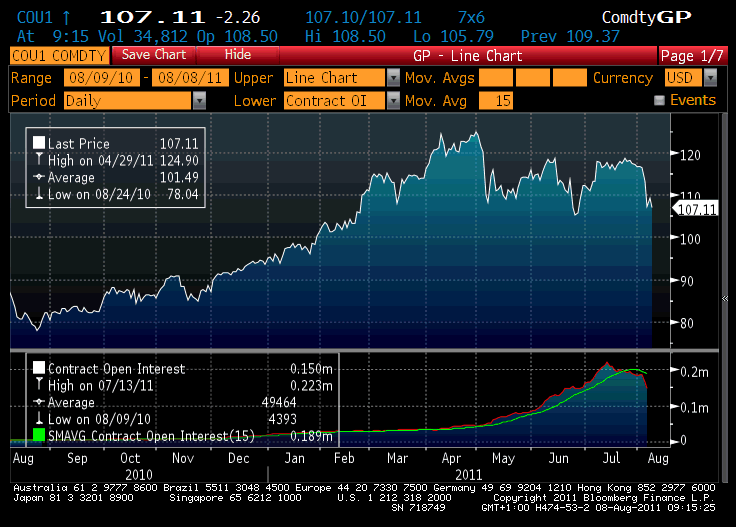This screenshot has width=736, height=527.
Task: Click the Hi 108.50 header value
Action: [x=345, y=36]
